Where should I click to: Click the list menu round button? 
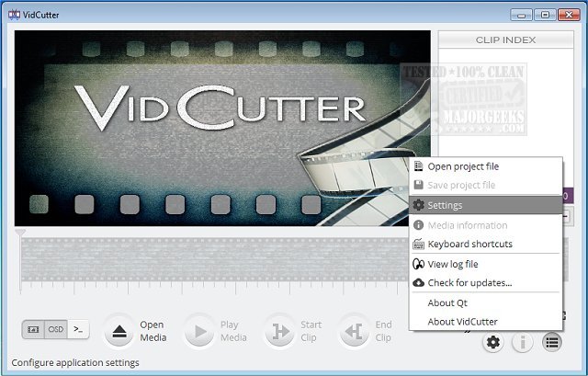[552, 342]
